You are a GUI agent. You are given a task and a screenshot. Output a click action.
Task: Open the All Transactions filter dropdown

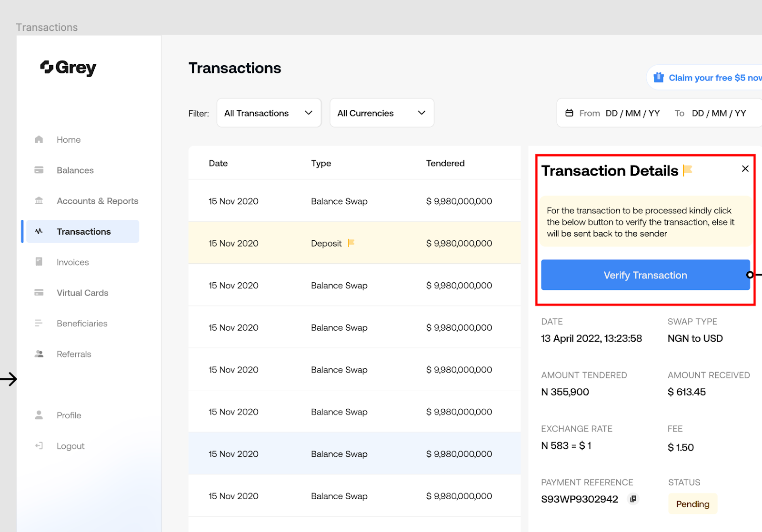[x=269, y=113]
